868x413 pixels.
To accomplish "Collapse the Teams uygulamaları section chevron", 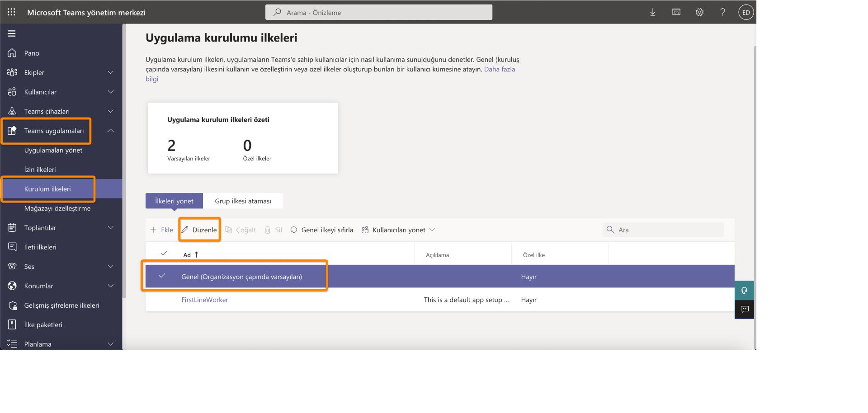I will pos(111,131).
